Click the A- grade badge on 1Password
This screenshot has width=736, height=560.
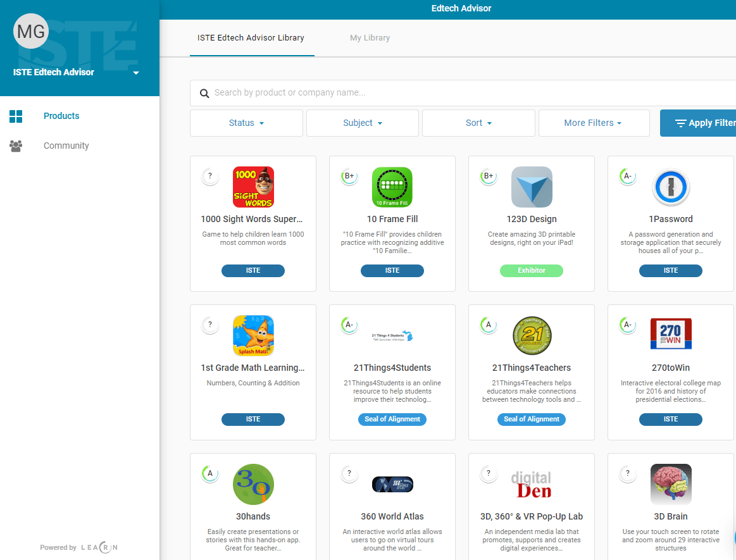point(628,176)
